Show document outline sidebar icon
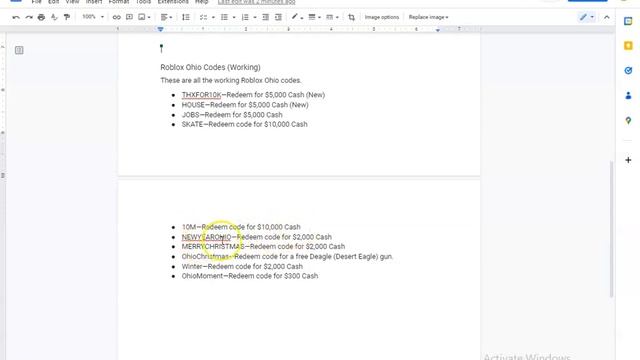The image size is (640, 360). pyautogui.click(x=19, y=50)
